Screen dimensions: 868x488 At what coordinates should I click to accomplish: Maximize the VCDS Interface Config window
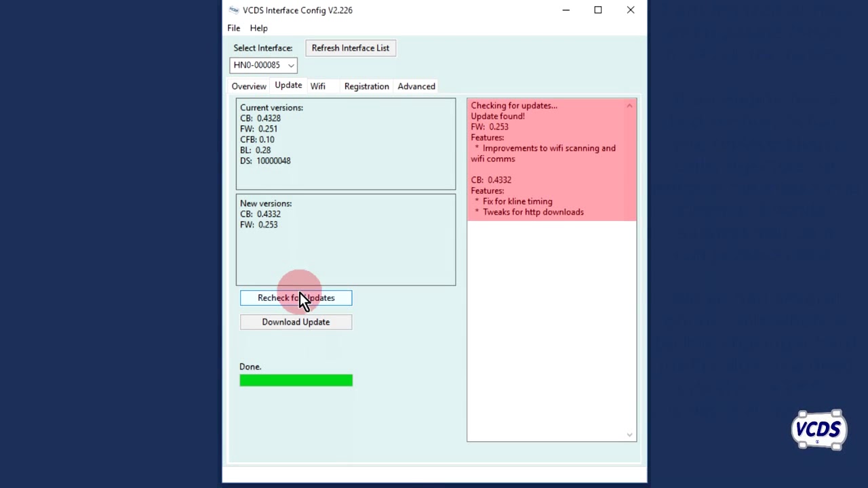coord(598,10)
